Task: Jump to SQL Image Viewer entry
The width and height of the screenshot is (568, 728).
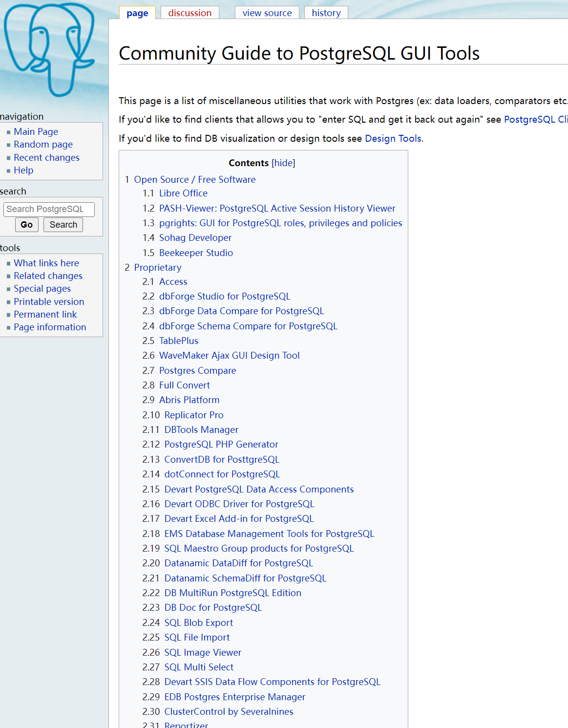Action: click(203, 652)
